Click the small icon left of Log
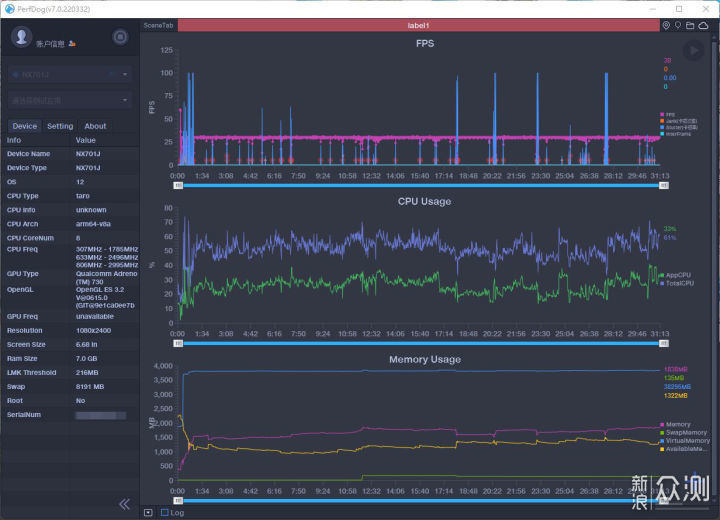720x520 pixels. tap(149, 513)
